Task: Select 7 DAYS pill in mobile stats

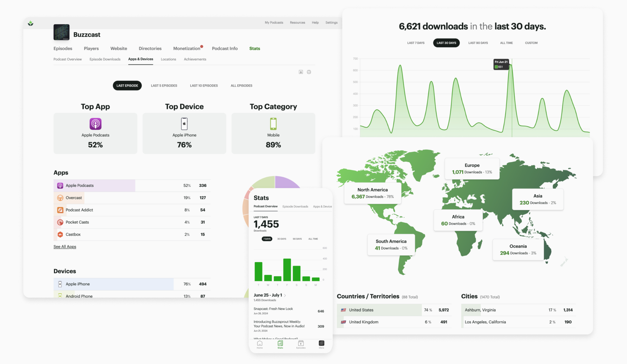Action: 267,239
